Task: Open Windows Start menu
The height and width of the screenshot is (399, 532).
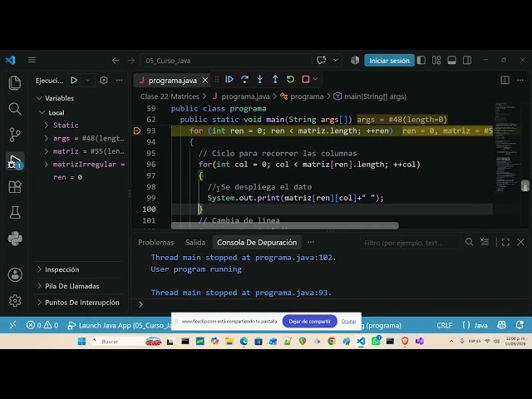Action: pos(81,342)
